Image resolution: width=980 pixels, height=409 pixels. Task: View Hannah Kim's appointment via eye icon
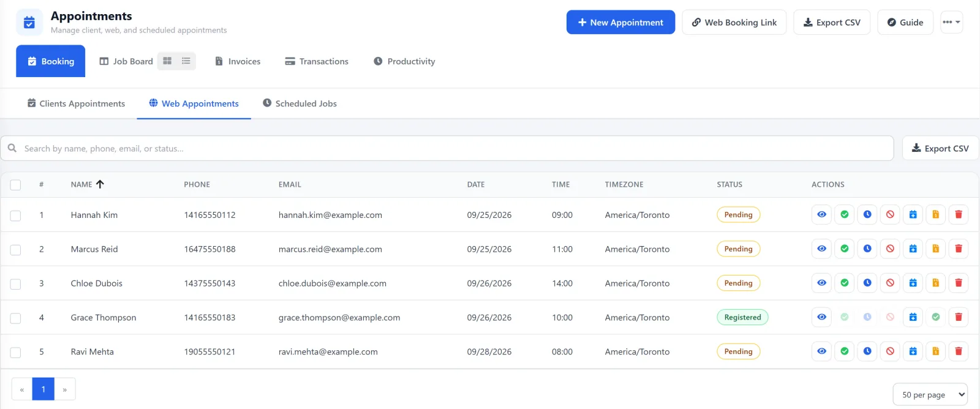821,215
